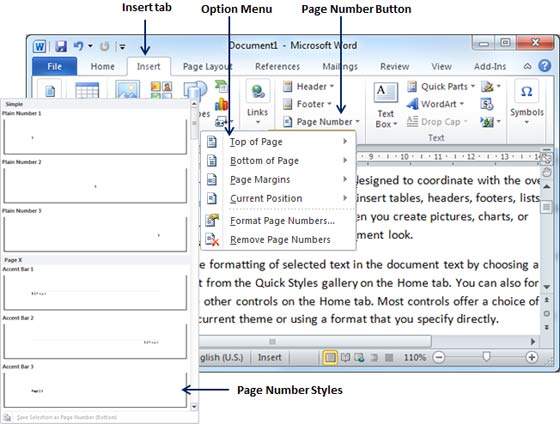Image resolution: width=560 pixels, height=424 pixels.
Task: Click the Word Help question mark icon
Action: [545, 66]
